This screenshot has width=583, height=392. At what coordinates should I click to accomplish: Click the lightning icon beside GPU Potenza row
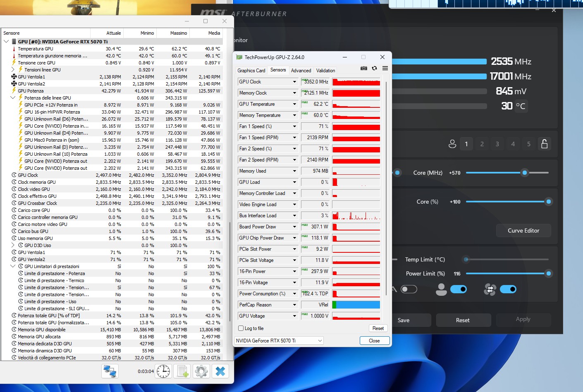[x=14, y=91]
